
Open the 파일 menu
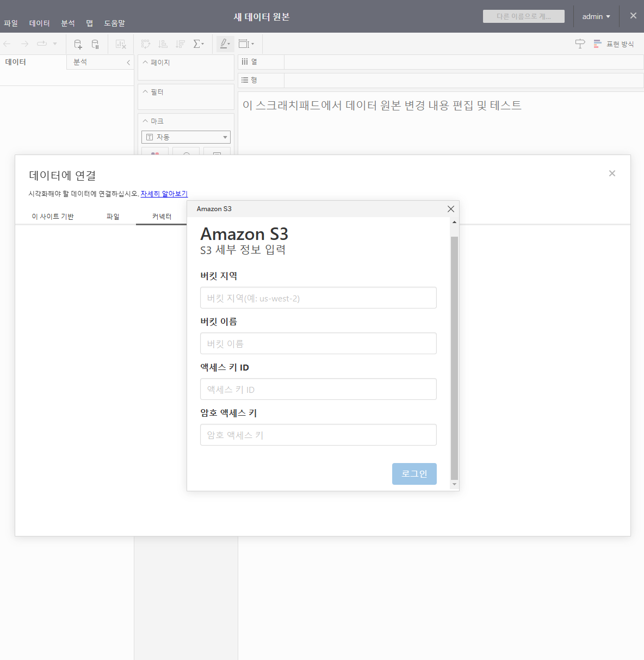11,23
